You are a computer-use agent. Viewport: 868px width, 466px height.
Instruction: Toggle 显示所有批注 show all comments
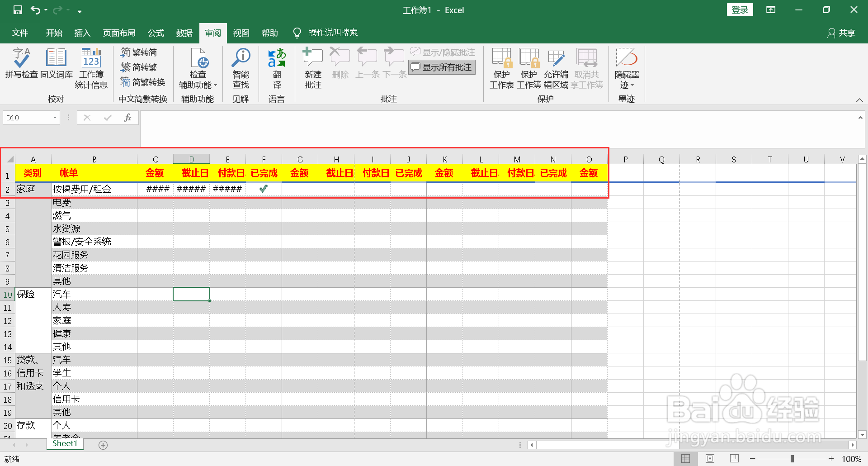[442, 67]
